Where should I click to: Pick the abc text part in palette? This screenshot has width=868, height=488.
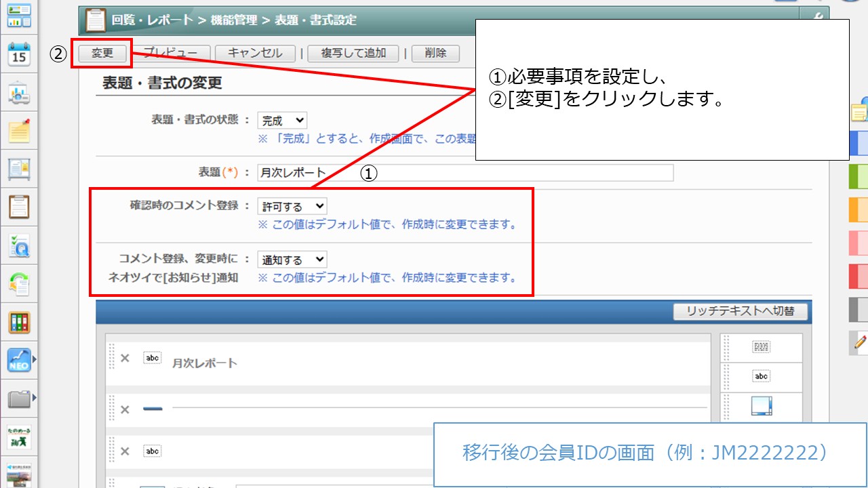click(x=762, y=376)
